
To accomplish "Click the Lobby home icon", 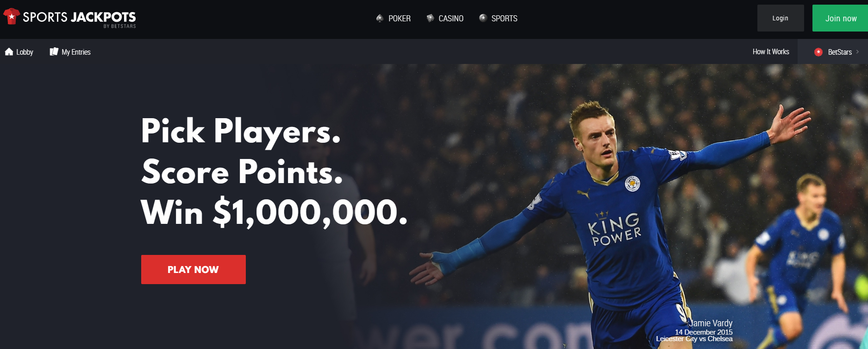I will point(9,51).
